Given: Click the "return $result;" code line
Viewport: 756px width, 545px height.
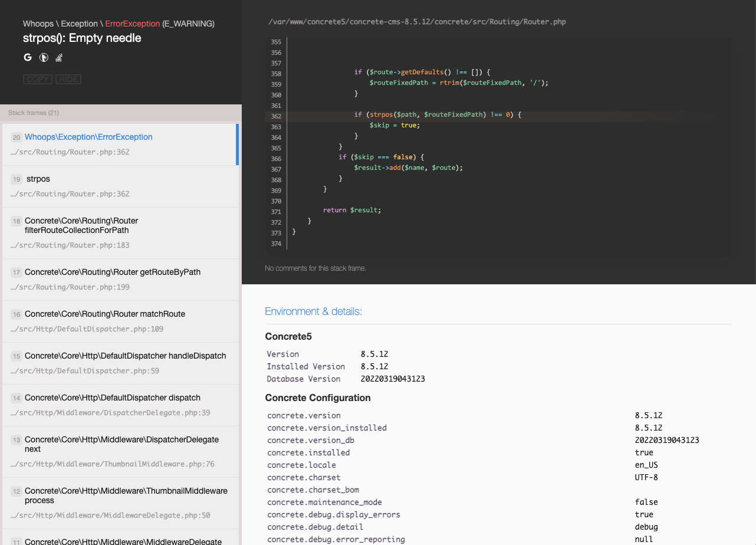Looking at the screenshot, I should pos(352,211).
